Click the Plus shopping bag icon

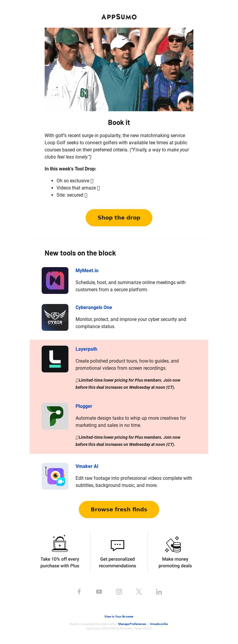click(60, 543)
